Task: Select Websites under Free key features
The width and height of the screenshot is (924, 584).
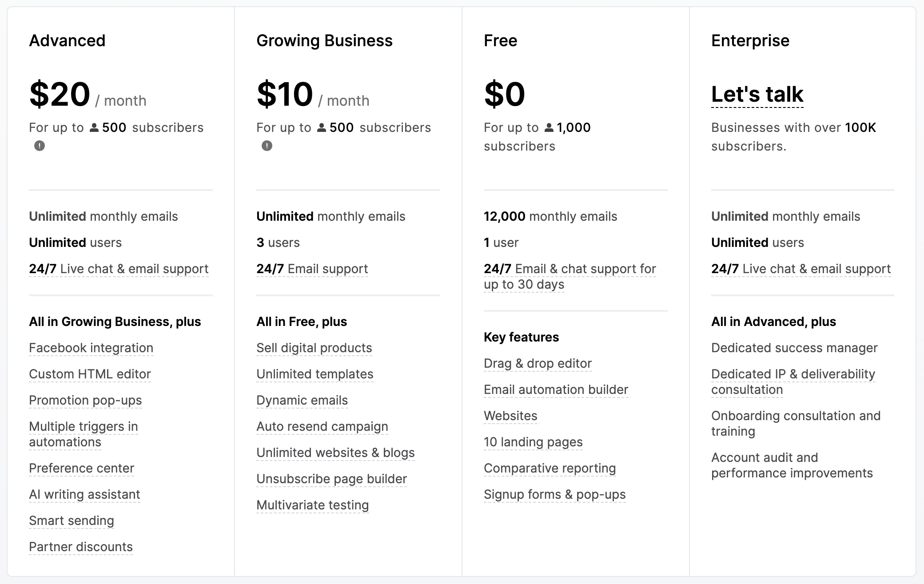Action: 510,416
